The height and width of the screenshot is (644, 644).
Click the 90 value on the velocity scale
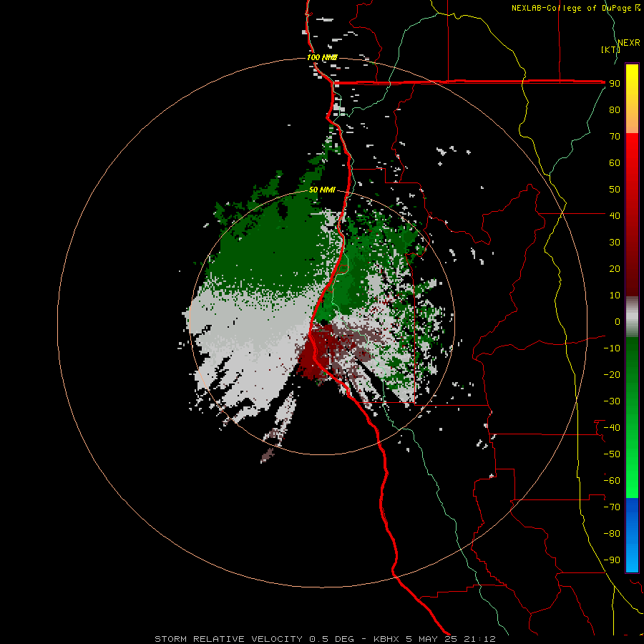point(615,84)
